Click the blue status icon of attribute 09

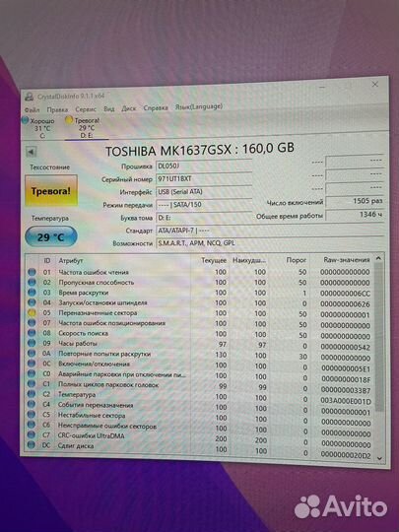tap(32, 343)
